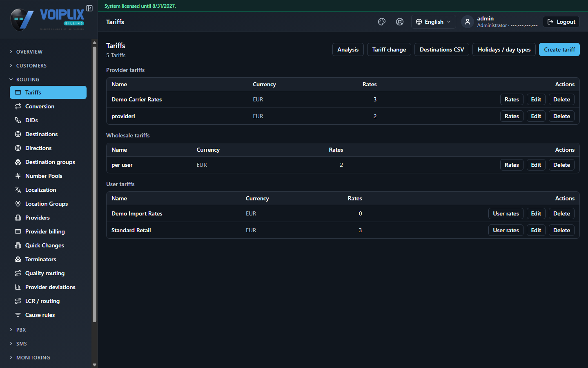Open Providers page
Viewport: 588px width, 368px height.
(48, 218)
